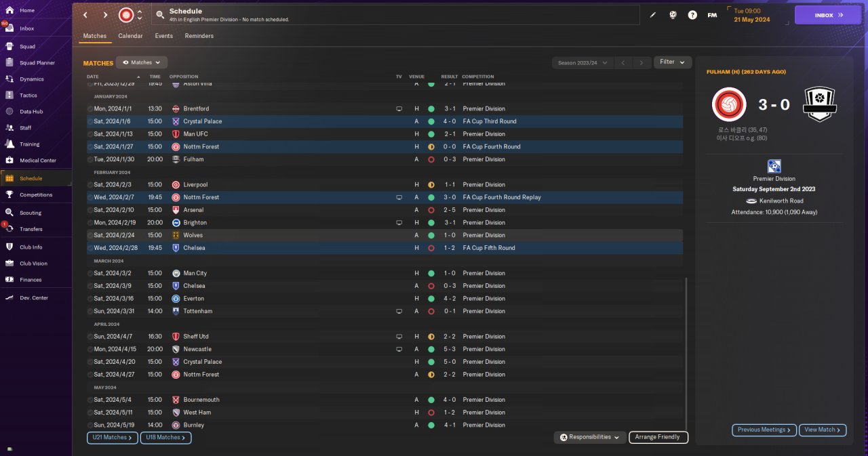
Task: Sort by the OPPOSITION column header
Action: pos(184,77)
